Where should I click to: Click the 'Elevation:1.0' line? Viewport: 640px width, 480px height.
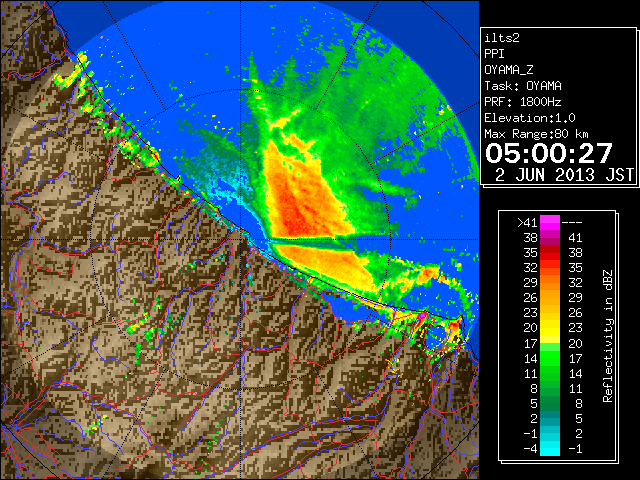click(530, 118)
